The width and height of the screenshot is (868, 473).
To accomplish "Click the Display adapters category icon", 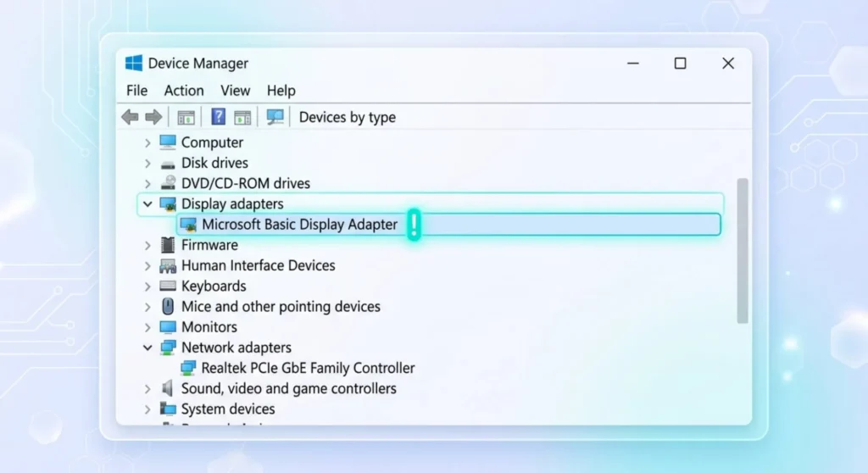I will (x=168, y=203).
